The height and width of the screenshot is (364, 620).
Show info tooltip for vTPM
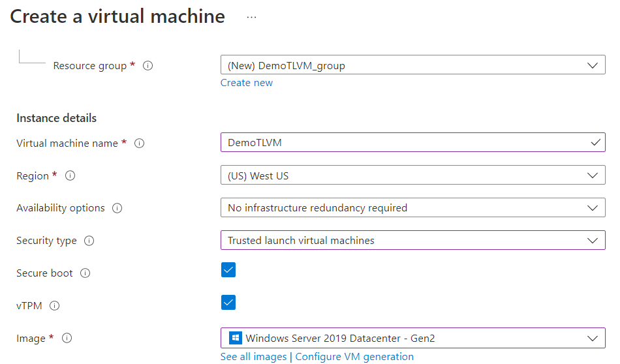[55, 305]
